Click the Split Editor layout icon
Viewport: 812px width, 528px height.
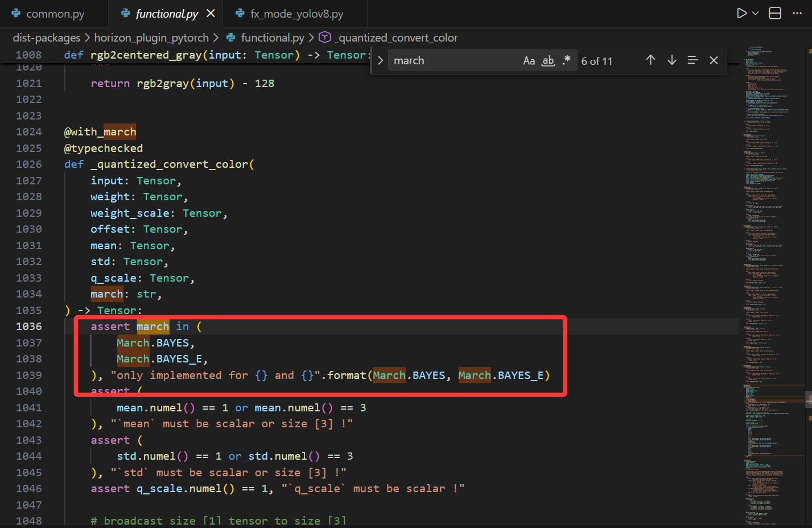tap(775, 13)
